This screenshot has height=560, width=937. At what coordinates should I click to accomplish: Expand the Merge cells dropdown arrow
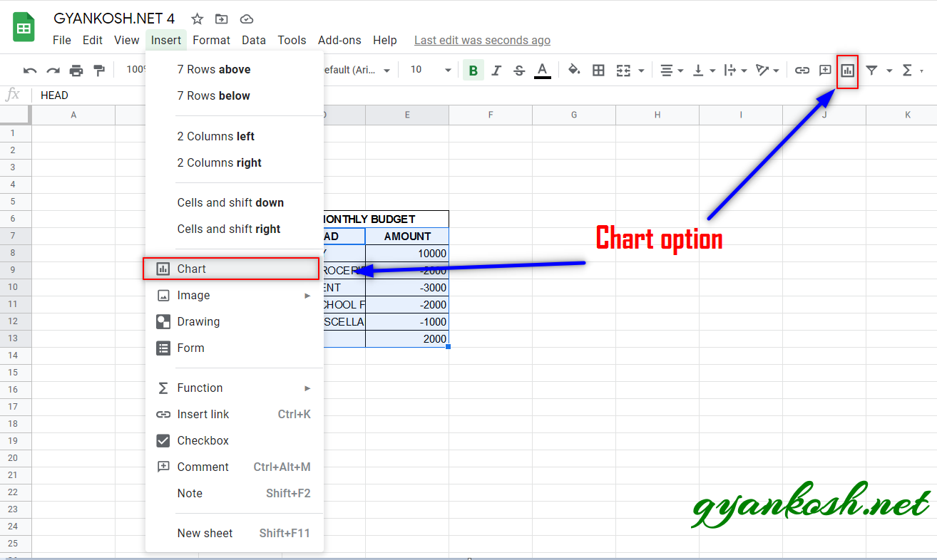pyautogui.click(x=641, y=70)
